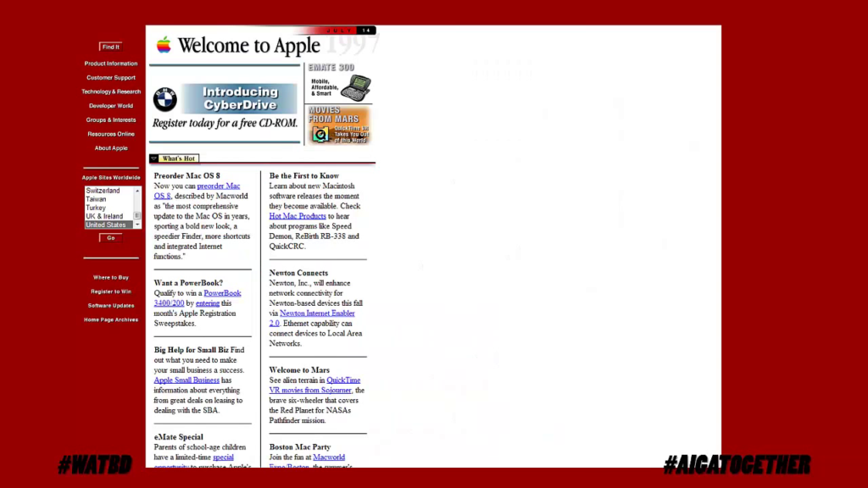
Task: Click the Movies From Mars banner
Action: click(x=338, y=125)
